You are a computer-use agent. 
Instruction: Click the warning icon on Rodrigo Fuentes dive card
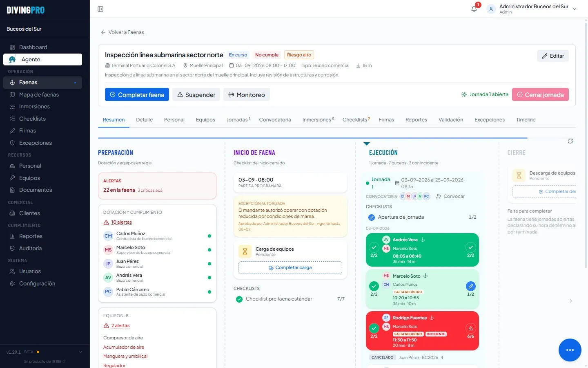pyautogui.click(x=470, y=328)
